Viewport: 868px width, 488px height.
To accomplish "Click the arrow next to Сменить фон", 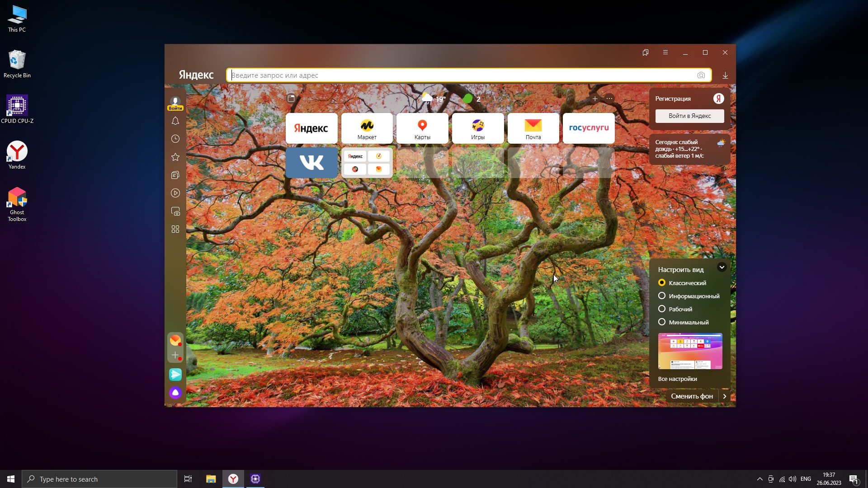I will (x=725, y=396).
